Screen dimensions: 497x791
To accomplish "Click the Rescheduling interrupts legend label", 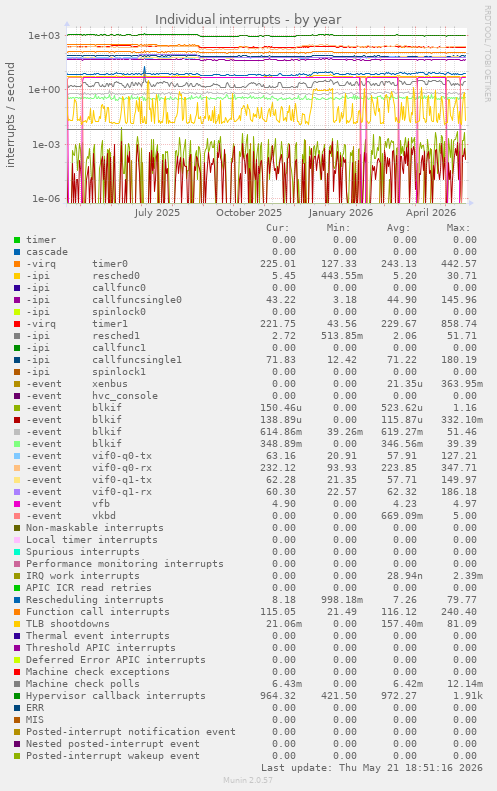I will click(x=95, y=600).
